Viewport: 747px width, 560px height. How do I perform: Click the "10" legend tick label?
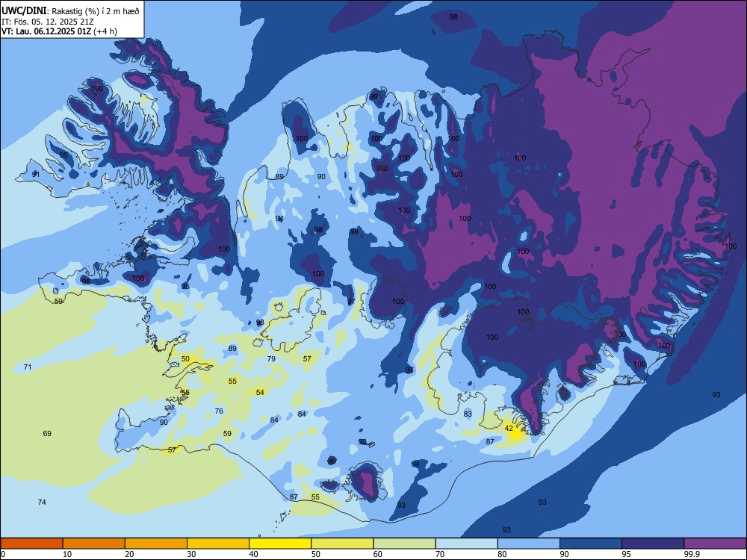pos(67,554)
